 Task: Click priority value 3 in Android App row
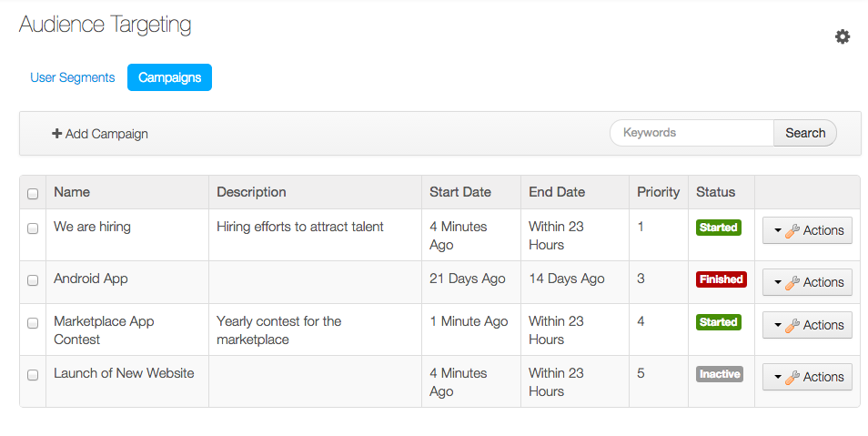pyautogui.click(x=641, y=279)
